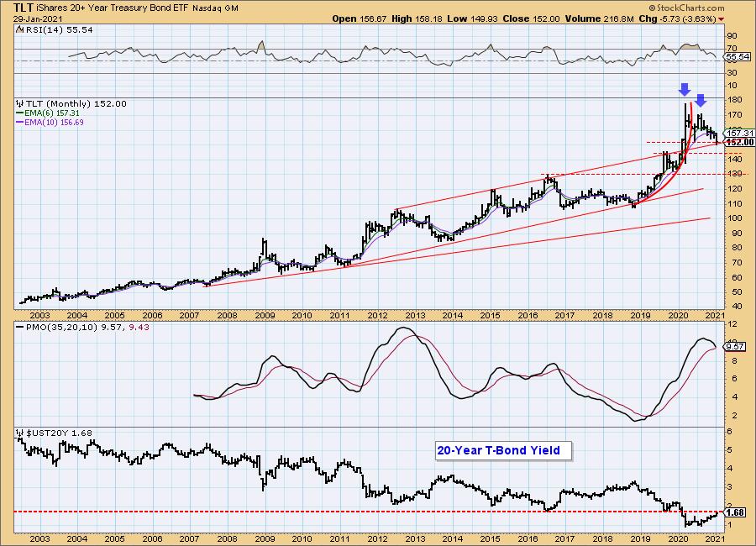Click the 30 label on the RSI axis
This screenshot has height=546, width=756.
pos(732,73)
